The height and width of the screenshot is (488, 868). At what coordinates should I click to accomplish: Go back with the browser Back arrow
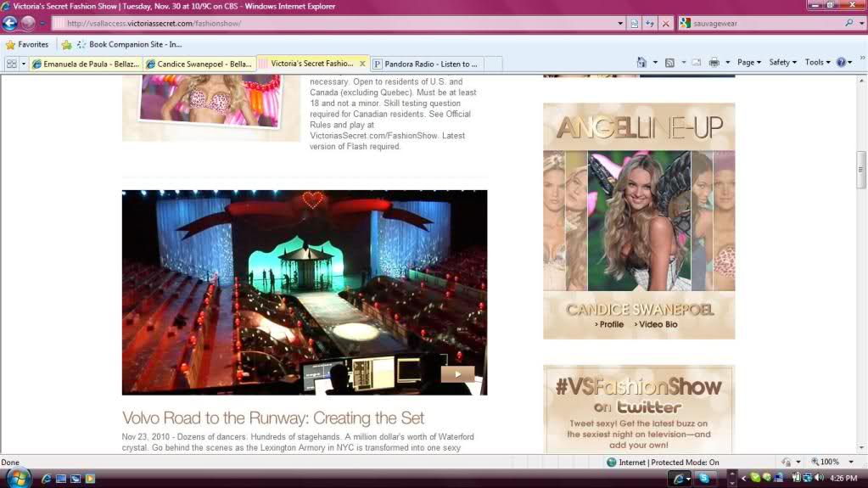click(10, 23)
